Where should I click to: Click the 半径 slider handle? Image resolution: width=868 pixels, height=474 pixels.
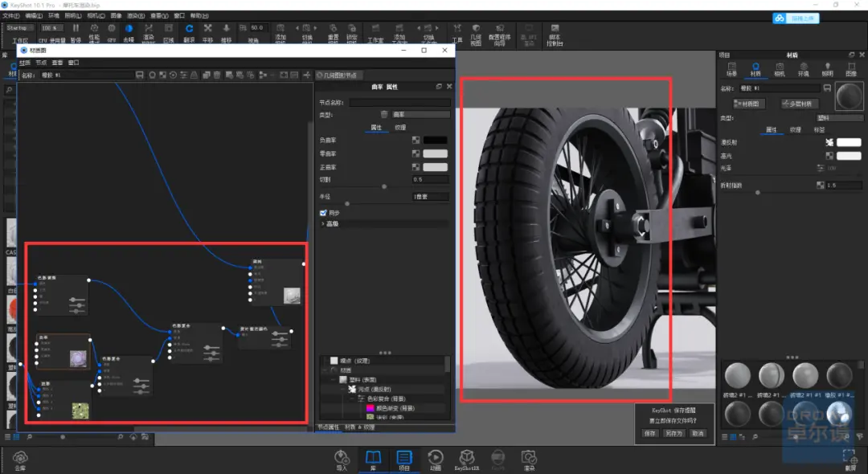pyautogui.click(x=347, y=203)
